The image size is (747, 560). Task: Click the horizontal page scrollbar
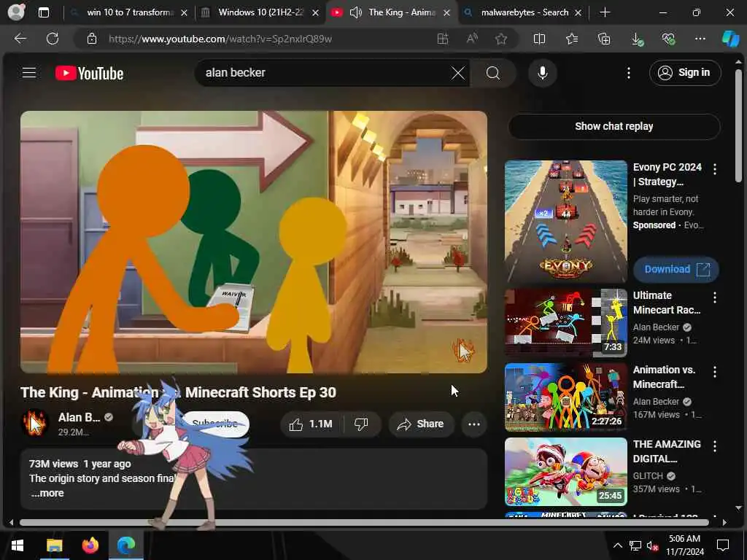coord(365,522)
